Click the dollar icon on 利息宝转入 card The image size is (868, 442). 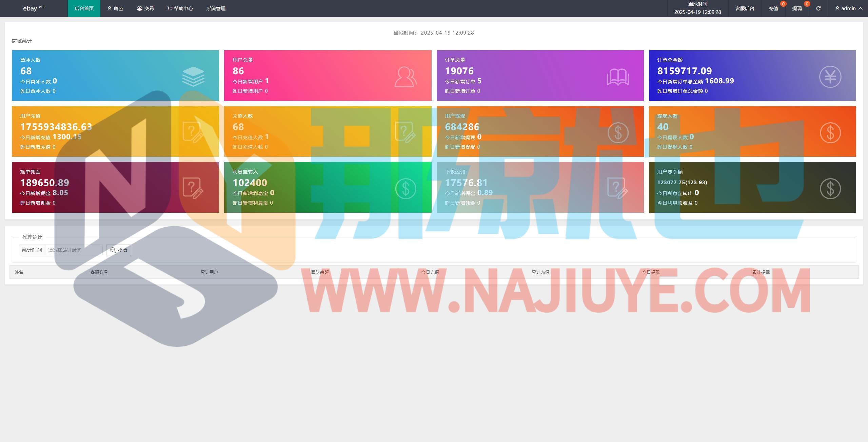click(x=406, y=189)
